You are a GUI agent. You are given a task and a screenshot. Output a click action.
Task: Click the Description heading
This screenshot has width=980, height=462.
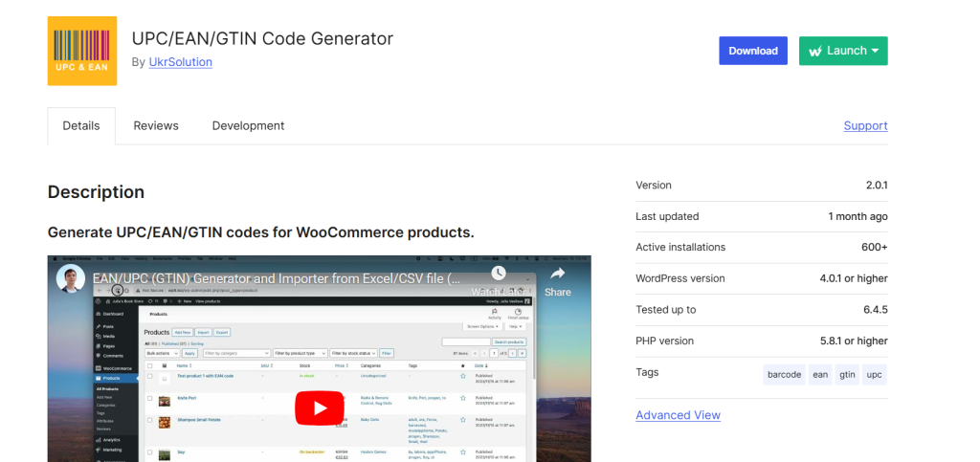pyautogui.click(x=97, y=191)
